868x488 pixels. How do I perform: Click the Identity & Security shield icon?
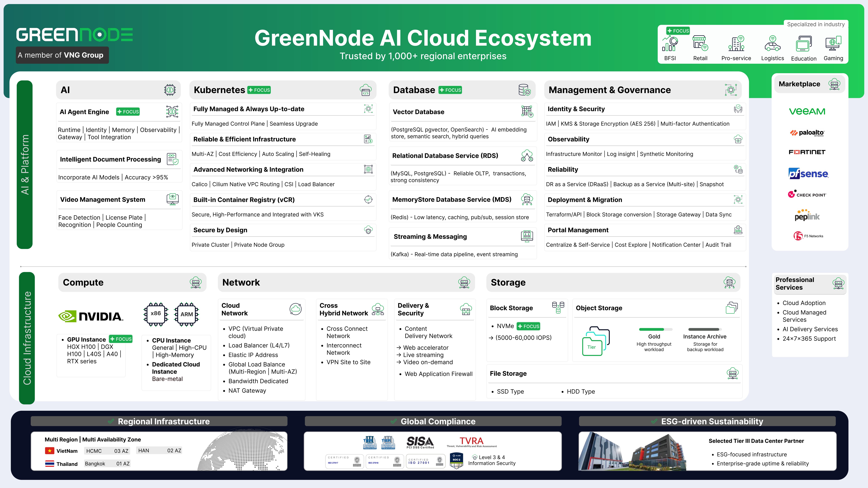(x=738, y=109)
